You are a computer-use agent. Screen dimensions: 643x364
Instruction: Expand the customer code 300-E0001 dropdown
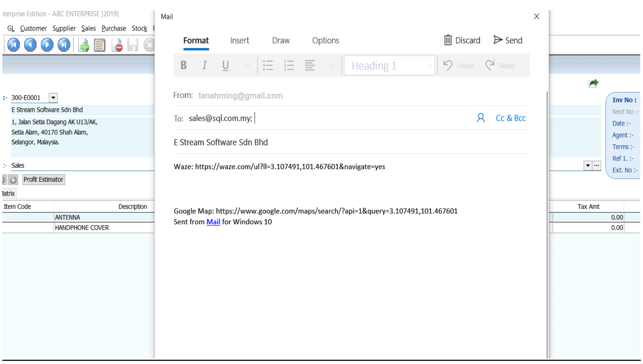click(x=53, y=98)
